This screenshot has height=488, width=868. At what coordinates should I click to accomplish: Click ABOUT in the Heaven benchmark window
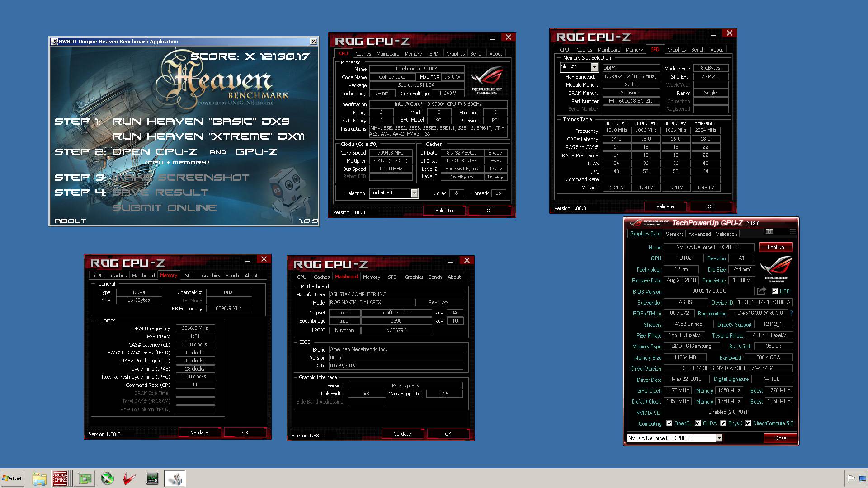(x=70, y=221)
